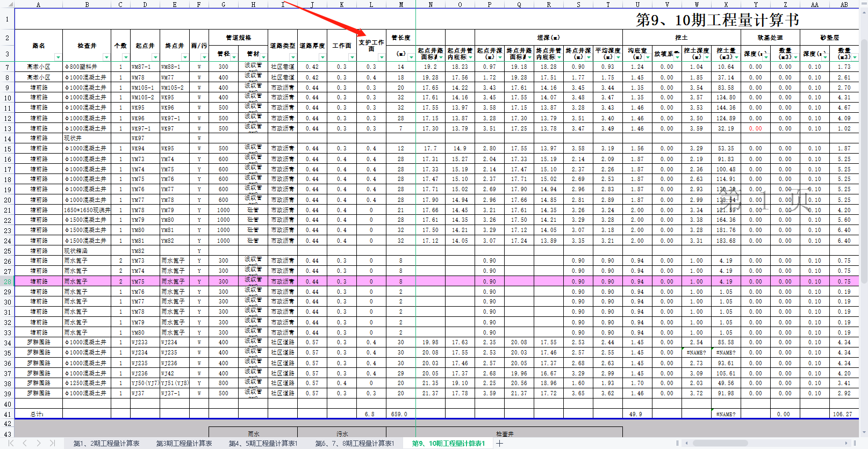The height and width of the screenshot is (449, 868).
Task: Switch to 第4、5期工程量计算表1 sheet tab
Action: click(x=263, y=443)
